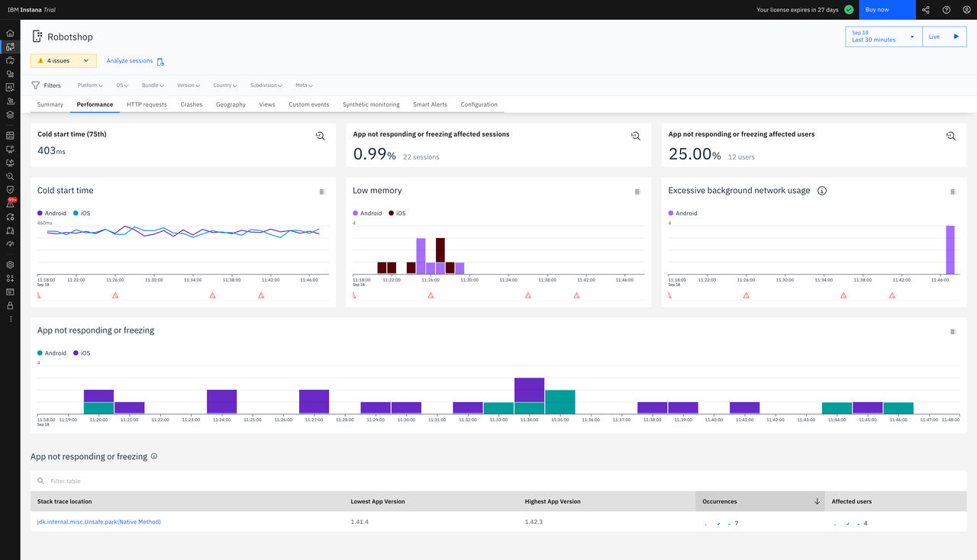The width and height of the screenshot is (977, 560).
Task: Switch to the Geography tab
Action: [231, 105]
